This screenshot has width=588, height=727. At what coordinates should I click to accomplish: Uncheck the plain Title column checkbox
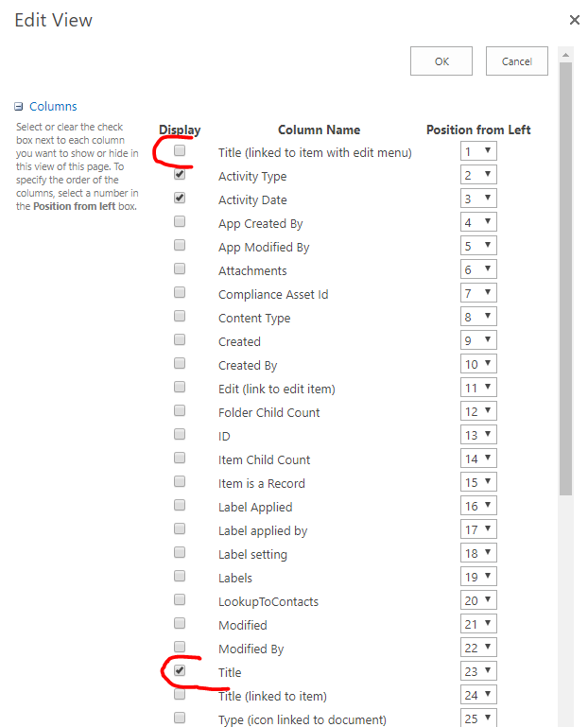coord(180,671)
